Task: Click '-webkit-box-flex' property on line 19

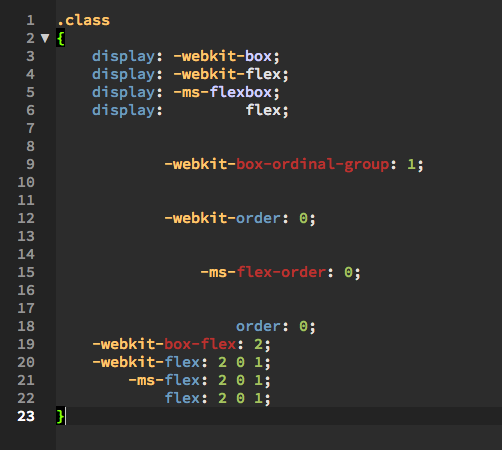Action: (164, 344)
